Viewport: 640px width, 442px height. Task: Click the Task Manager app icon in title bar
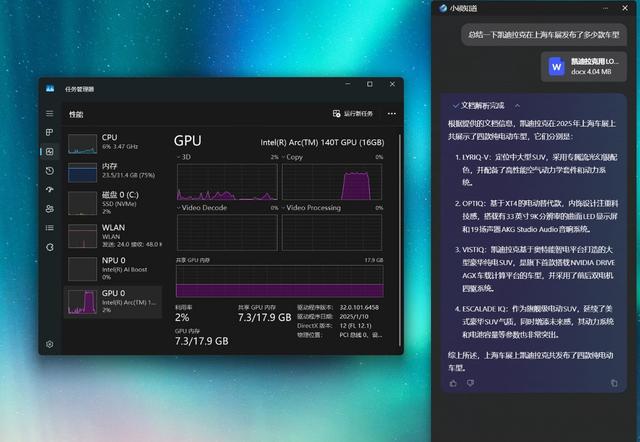point(50,89)
